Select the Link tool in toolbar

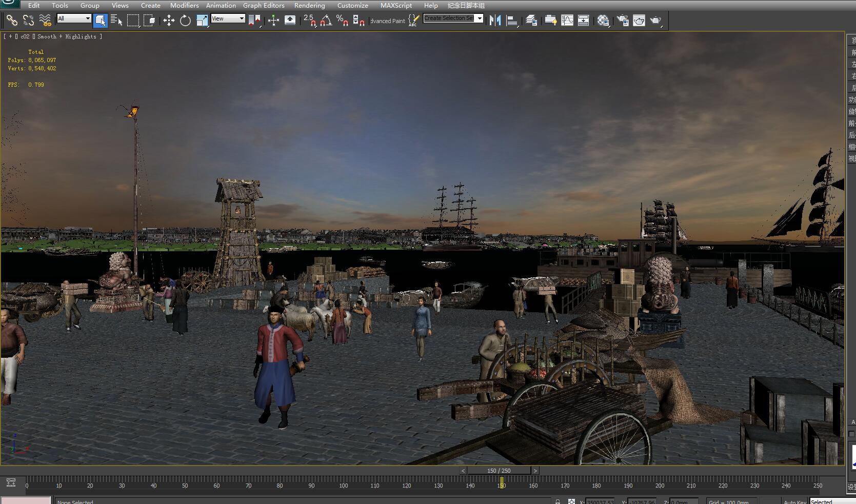click(x=11, y=21)
